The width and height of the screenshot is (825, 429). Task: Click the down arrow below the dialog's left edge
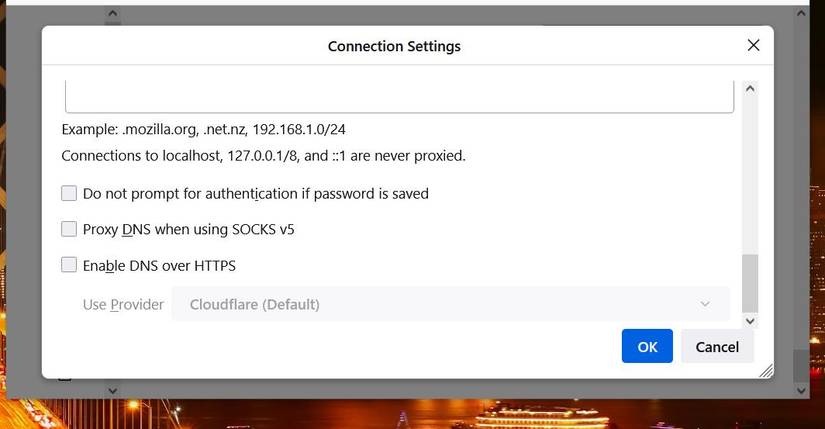pos(112,390)
